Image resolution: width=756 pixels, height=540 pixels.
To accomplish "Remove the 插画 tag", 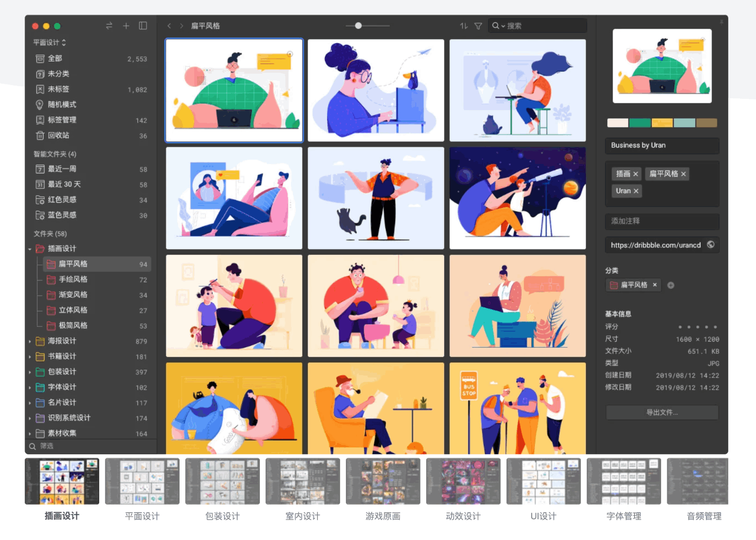I will click(636, 174).
